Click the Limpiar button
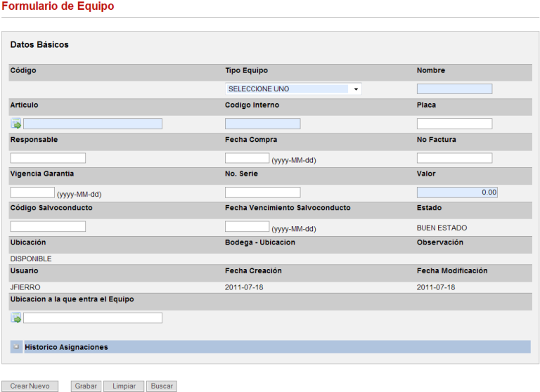Screen dimensions: 540x392 coord(124,386)
